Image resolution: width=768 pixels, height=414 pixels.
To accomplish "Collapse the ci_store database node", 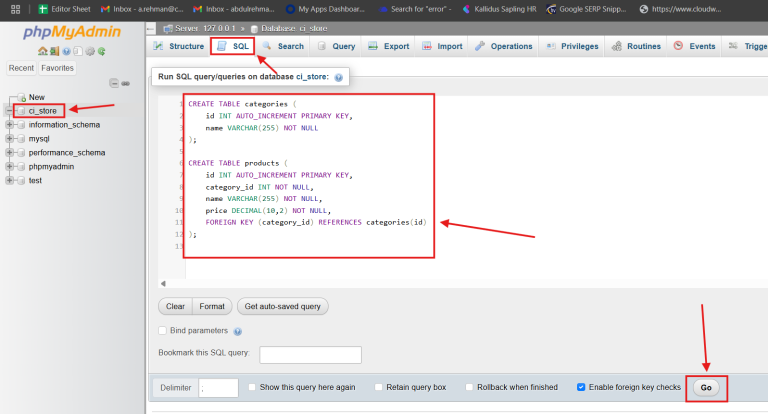I will tap(9, 111).
